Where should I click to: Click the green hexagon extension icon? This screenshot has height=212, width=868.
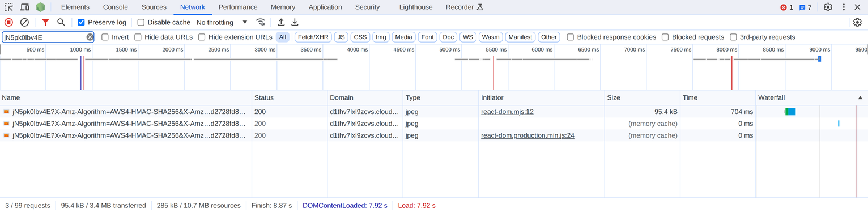point(40,7)
